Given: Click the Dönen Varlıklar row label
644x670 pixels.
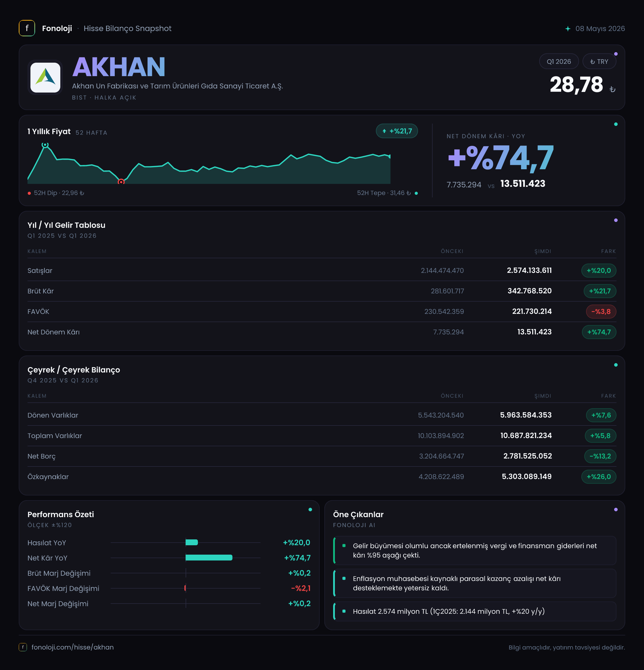Looking at the screenshot, I should point(53,415).
